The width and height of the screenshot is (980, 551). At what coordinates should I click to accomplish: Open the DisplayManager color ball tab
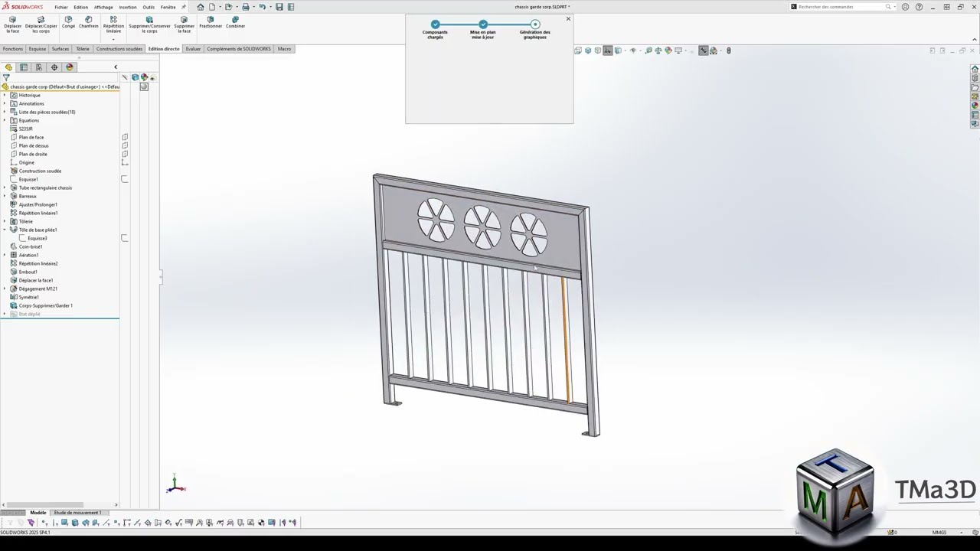click(x=70, y=67)
